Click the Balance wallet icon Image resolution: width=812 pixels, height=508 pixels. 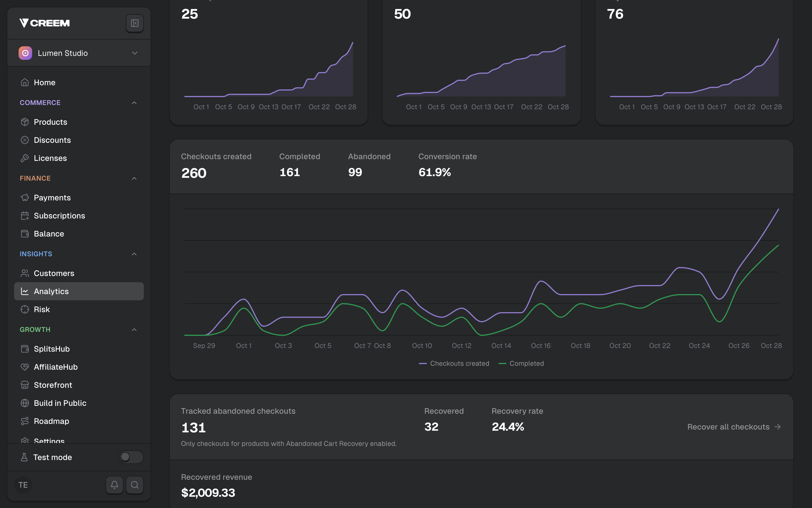(x=25, y=234)
